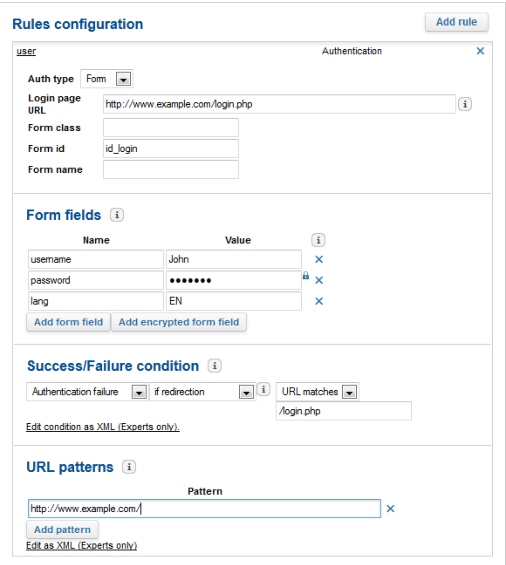Image resolution: width=506 pixels, height=565 pixels.
Task: Delete the password form field row
Action: click(x=319, y=280)
